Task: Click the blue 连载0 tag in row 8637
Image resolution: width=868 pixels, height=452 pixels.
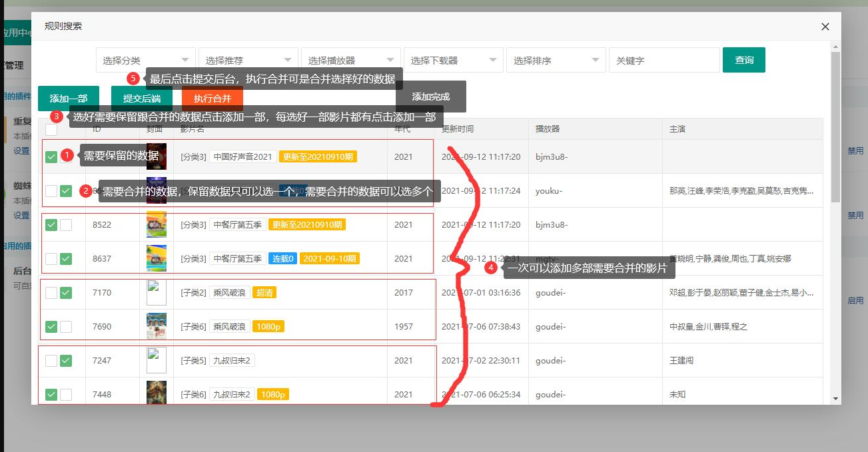Action: [282, 258]
